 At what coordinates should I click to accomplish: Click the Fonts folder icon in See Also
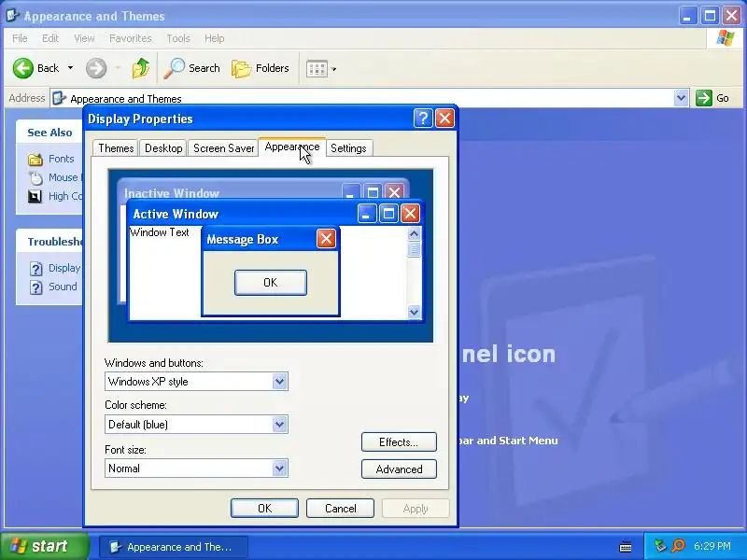(35, 159)
